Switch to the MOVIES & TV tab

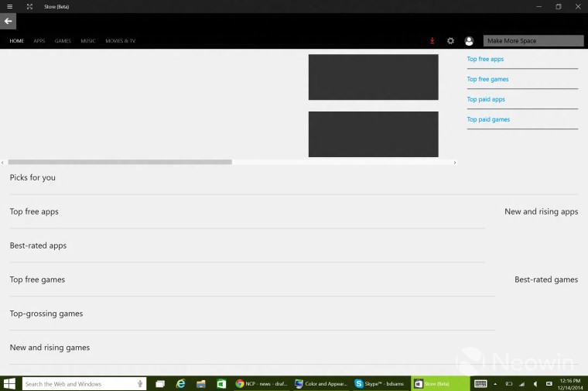click(121, 40)
